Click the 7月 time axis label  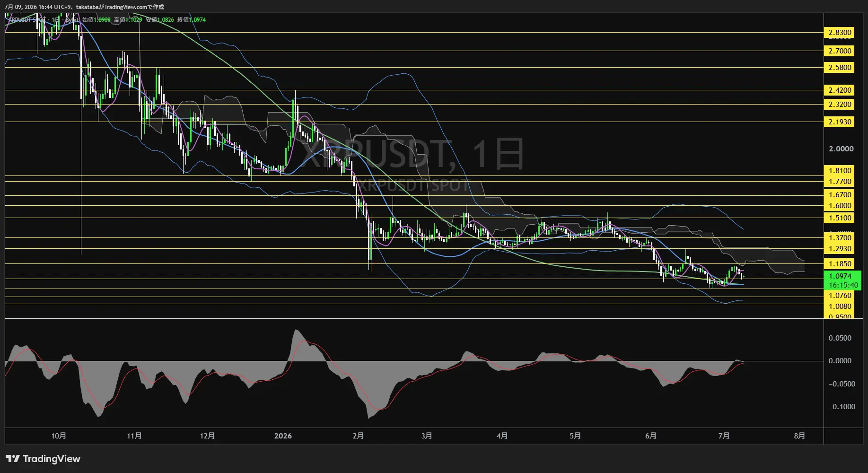tap(724, 436)
